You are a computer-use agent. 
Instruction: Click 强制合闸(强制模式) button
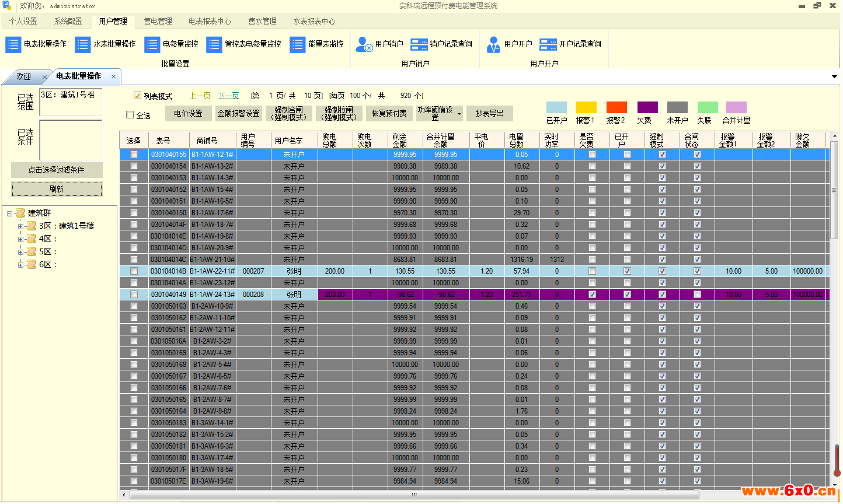[288, 113]
